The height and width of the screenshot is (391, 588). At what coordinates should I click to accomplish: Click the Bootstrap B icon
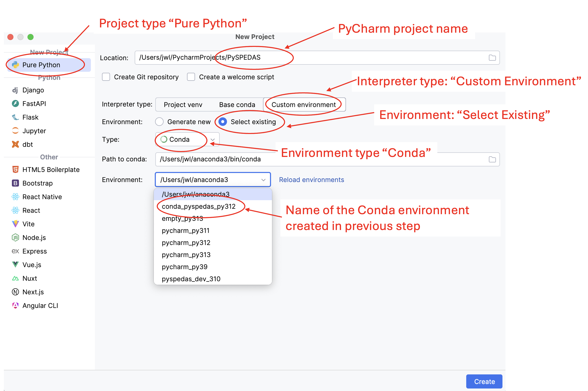15,183
